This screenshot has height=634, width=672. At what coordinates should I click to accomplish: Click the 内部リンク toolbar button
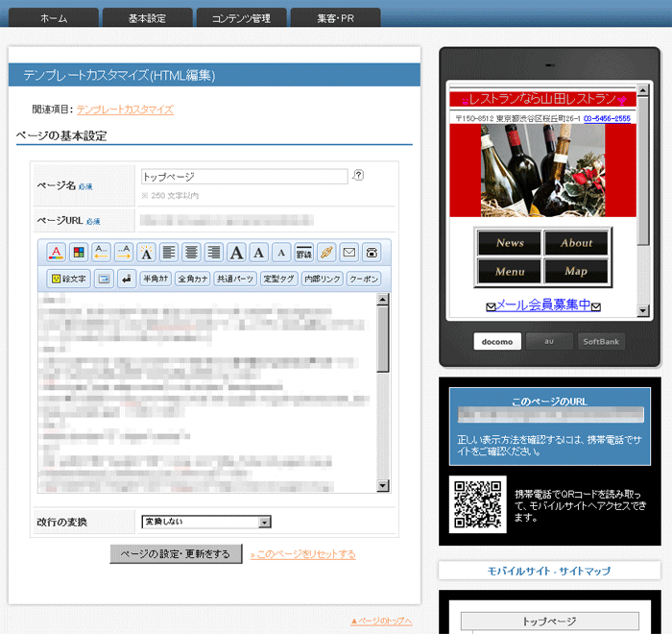pos(323,279)
